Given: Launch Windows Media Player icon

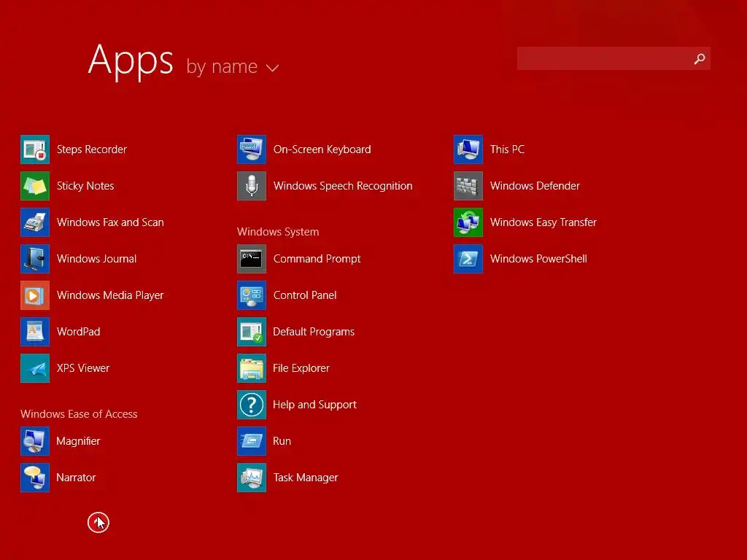Looking at the screenshot, I should [x=35, y=295].
